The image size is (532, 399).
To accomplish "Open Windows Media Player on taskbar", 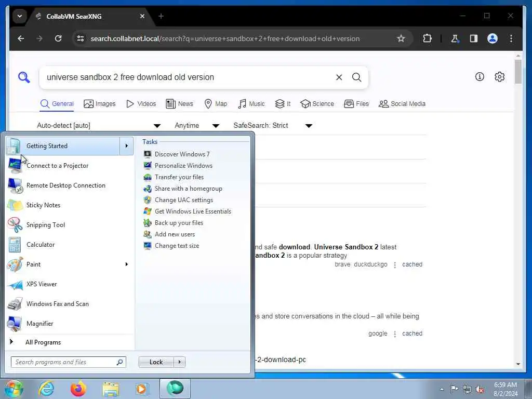I will pos(141,389).
